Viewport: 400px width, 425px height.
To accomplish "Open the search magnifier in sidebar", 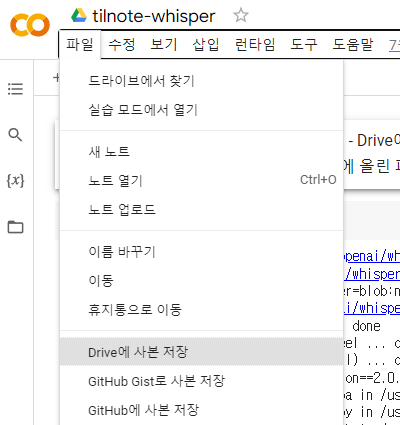I will click(x=15, y=135).
